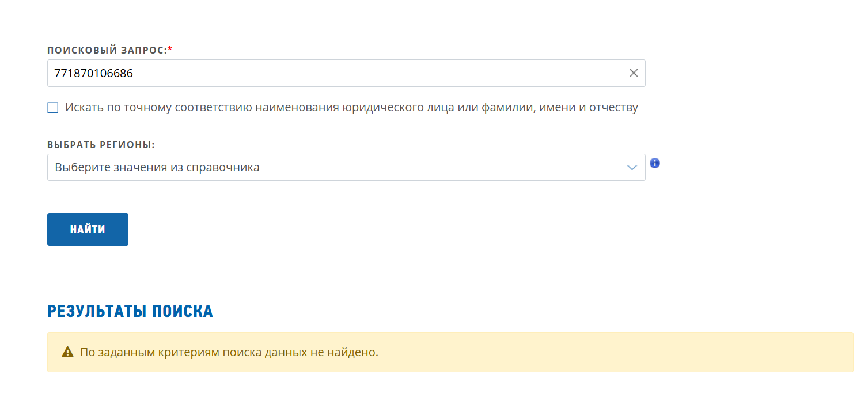
Task: Click the blue info icon beside regions
Action: coord(655,163)
